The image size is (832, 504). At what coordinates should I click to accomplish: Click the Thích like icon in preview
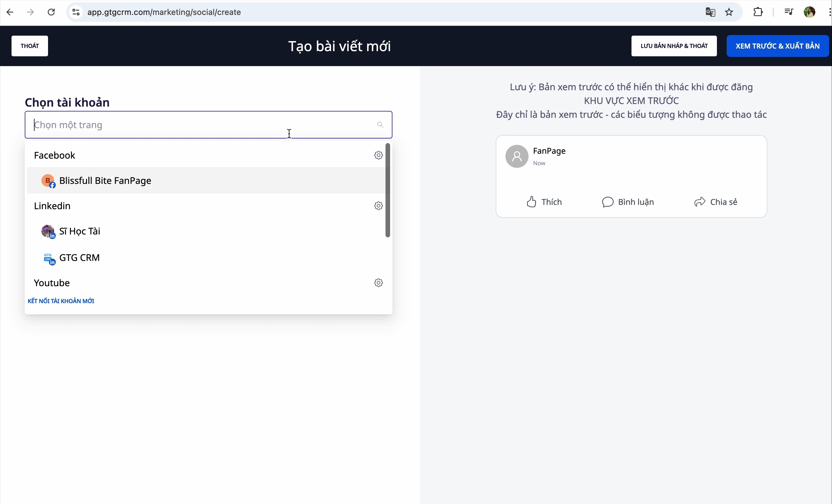[531, 202]
